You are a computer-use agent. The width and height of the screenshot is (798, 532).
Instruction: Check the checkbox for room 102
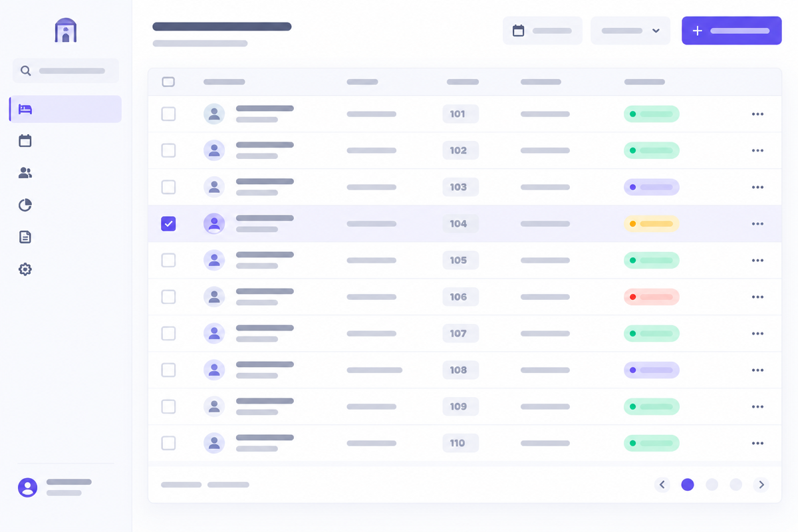pyautogui.click(x=168, y=150)
